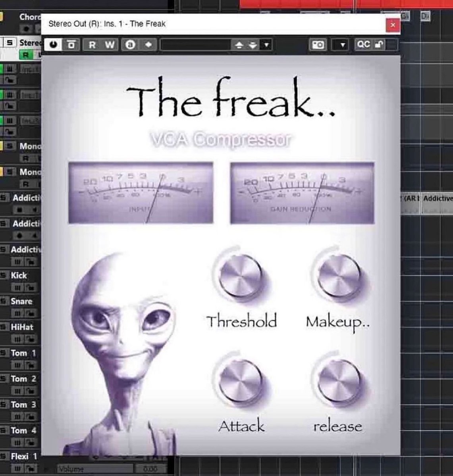
Task: Click the 'VCA Compressor' label
Action: tap(221, 140)
